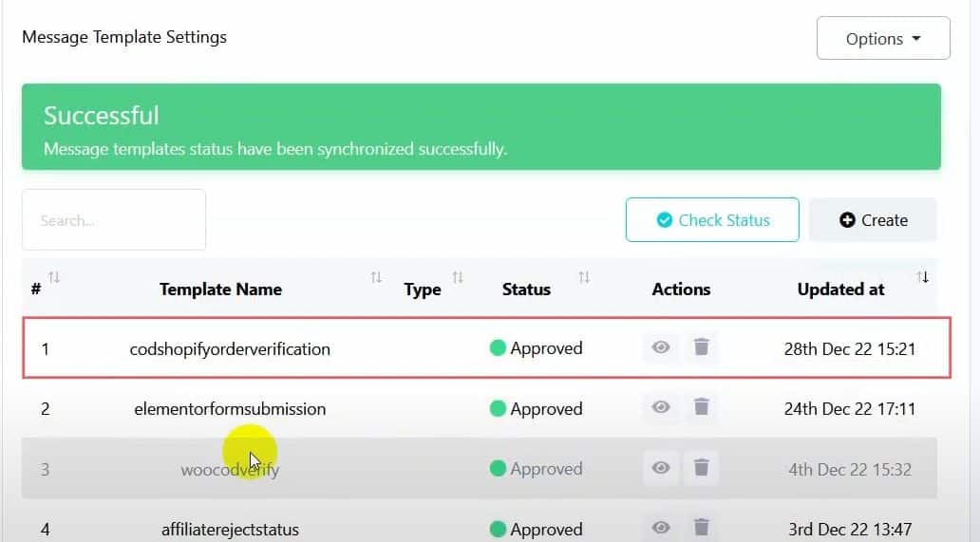The width and height of the screenshot is (980, 542).
Task: Open the Options dropdown
Action: (883, 39)
